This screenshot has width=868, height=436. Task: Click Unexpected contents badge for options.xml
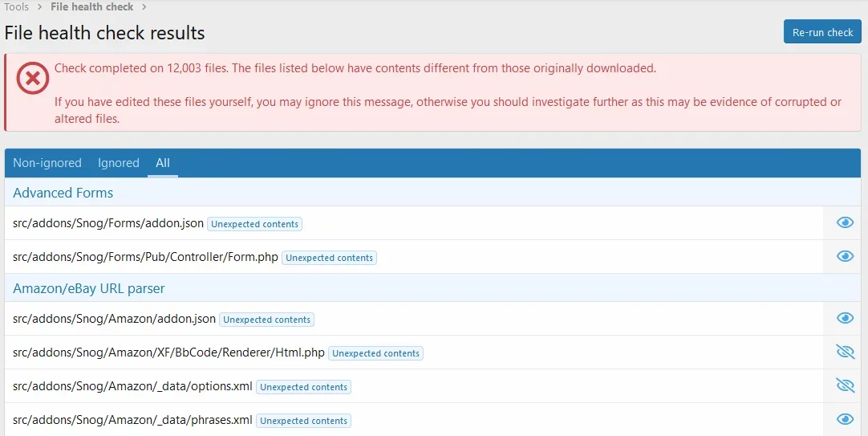click(303, 387)
